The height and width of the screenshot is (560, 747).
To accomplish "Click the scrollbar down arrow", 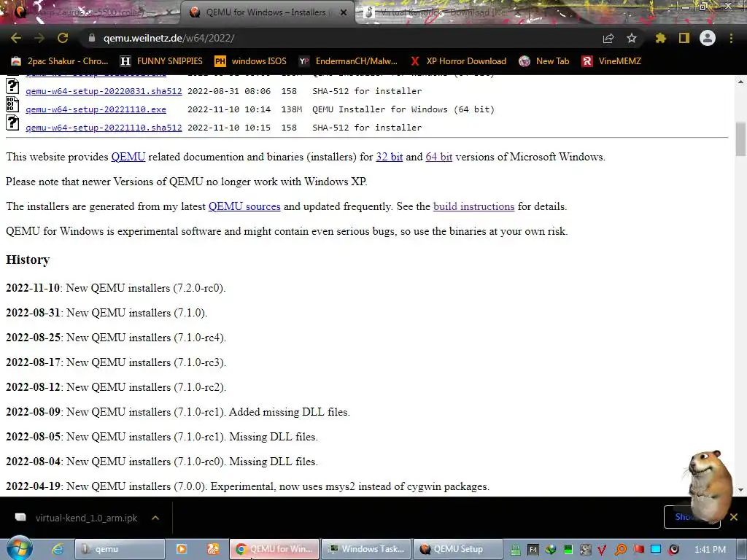I will click(740, 489).
